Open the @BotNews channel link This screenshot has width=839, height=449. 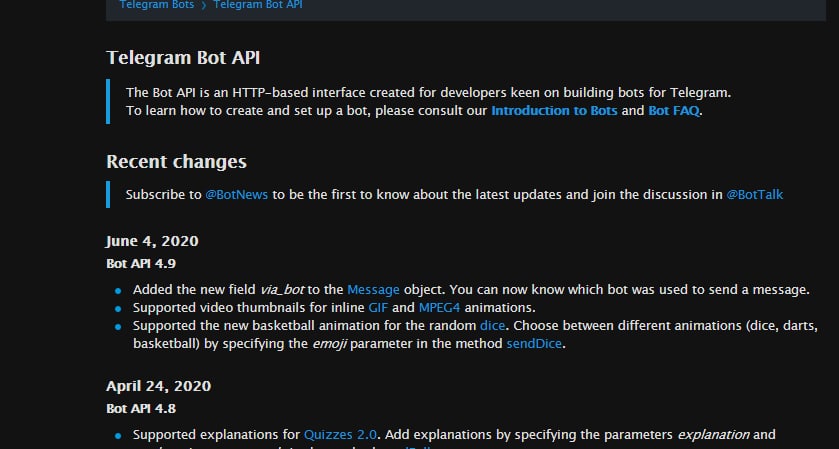pyautogui.click(x=237, y=195)
